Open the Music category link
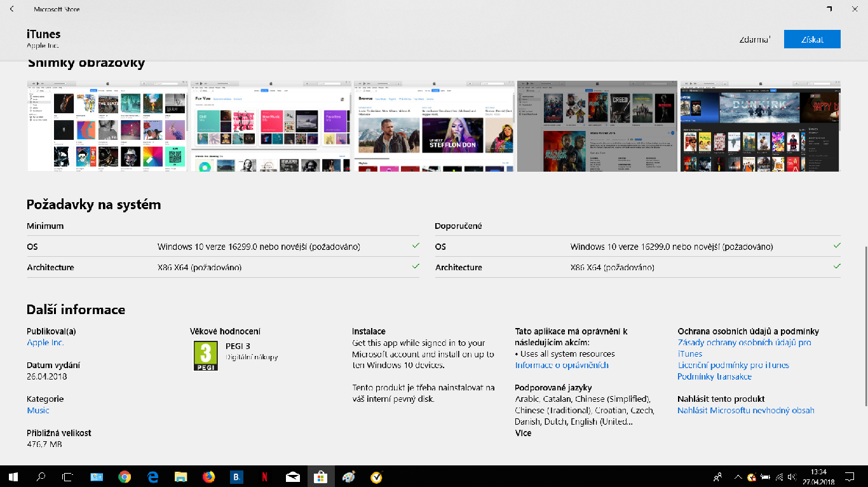This screenshot has height=487, width=868. coord(38,411)
